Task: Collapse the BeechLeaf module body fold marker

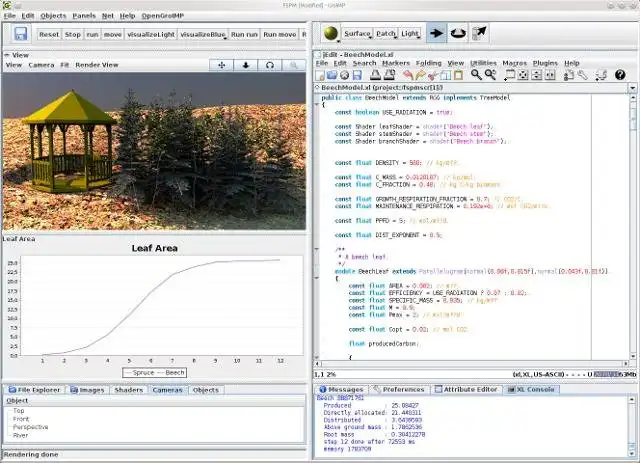Action: (316, 278)
